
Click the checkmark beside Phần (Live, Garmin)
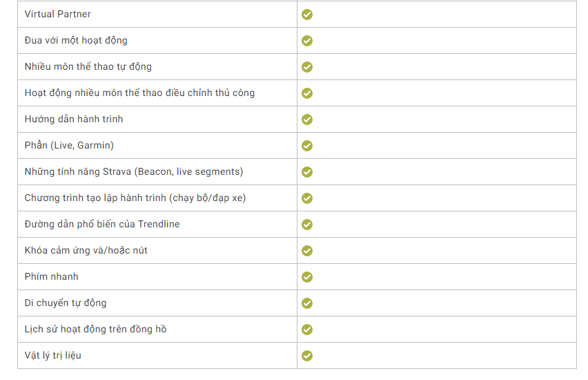[x=306, y=146]
